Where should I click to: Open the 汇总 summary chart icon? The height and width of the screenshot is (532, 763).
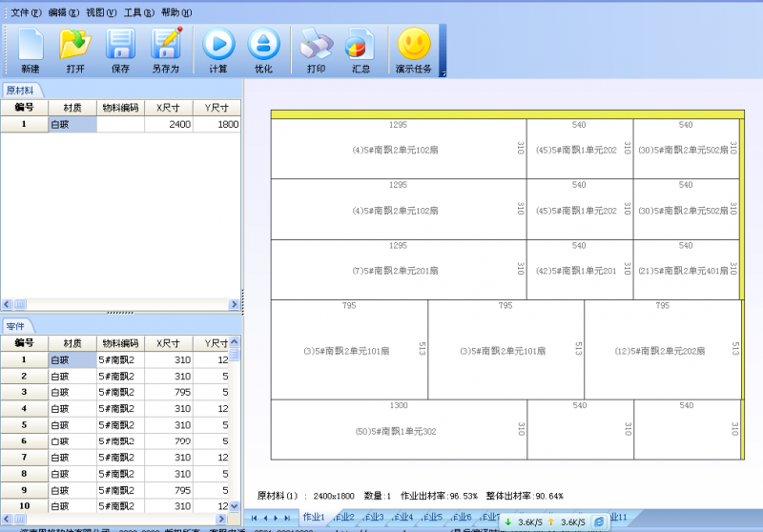361,50
